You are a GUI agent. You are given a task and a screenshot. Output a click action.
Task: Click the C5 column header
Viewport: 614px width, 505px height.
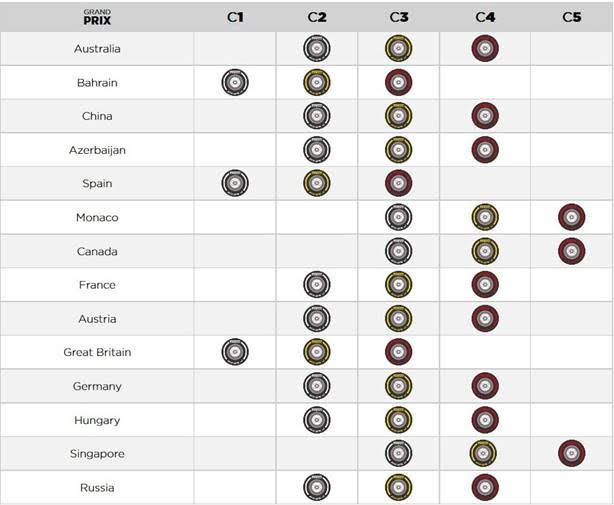(x=572, y=17)
